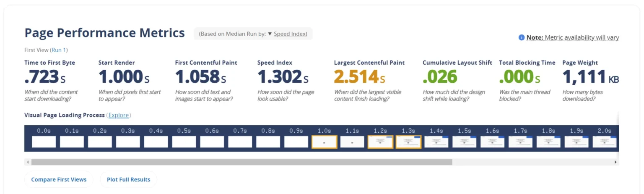
Task: Select the 1.2s filmstrip thumbnail
Action: [380, 142]
